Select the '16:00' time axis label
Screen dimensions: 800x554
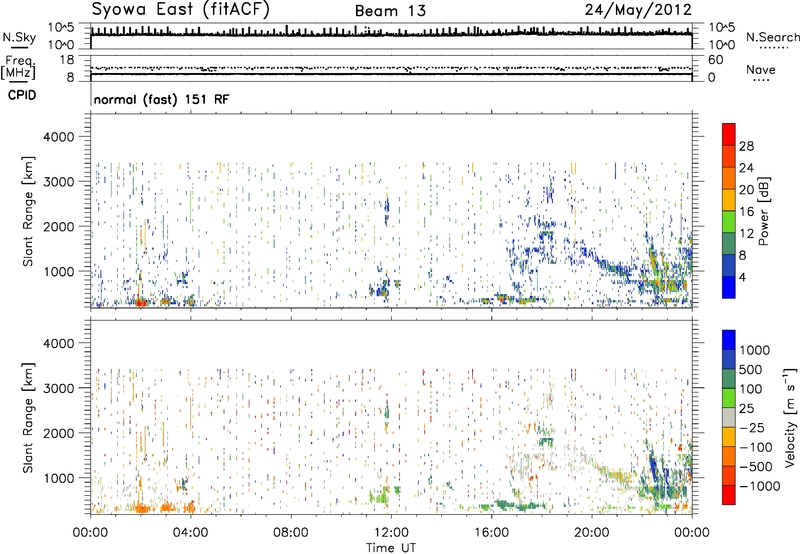(x=491, y=533)
